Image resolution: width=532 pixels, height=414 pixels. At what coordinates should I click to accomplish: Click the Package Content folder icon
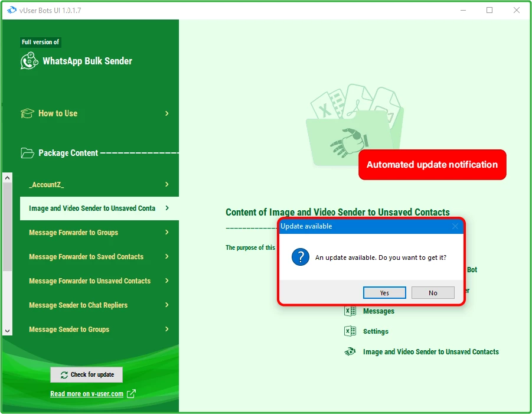click(x=27, y=153)
